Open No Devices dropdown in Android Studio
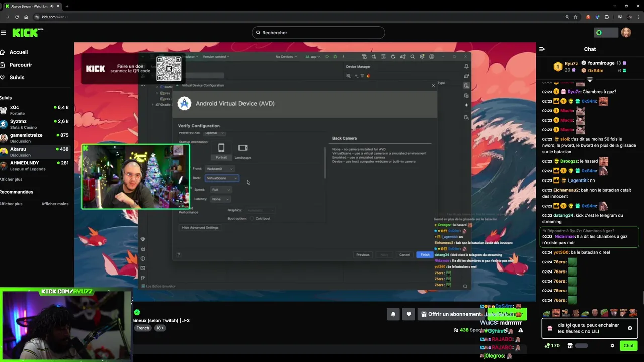Image resolution: width=644 pixels, height=362 pixels. (286, 57)
